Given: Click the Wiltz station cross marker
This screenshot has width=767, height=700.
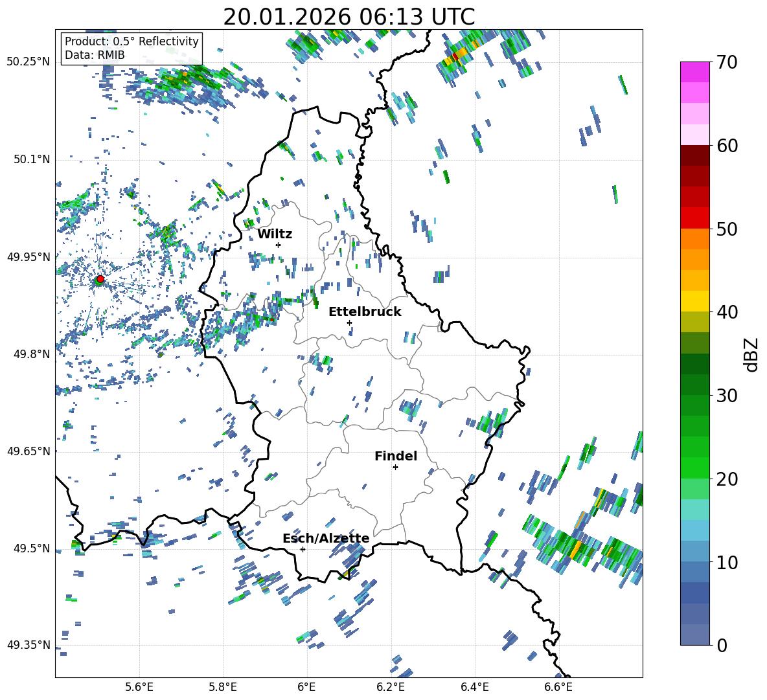Looking at the screenshot, I should pos(278,245).
